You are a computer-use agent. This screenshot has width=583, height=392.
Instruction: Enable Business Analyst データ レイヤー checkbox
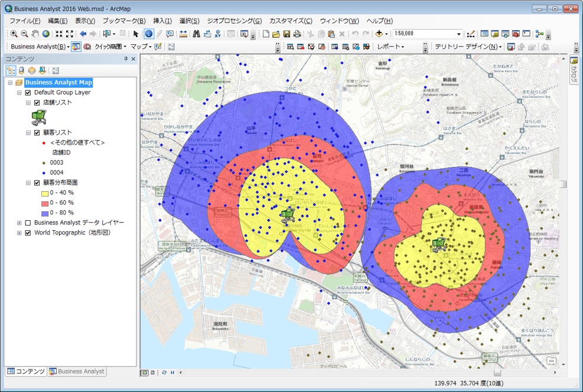(x=28, y=223)
